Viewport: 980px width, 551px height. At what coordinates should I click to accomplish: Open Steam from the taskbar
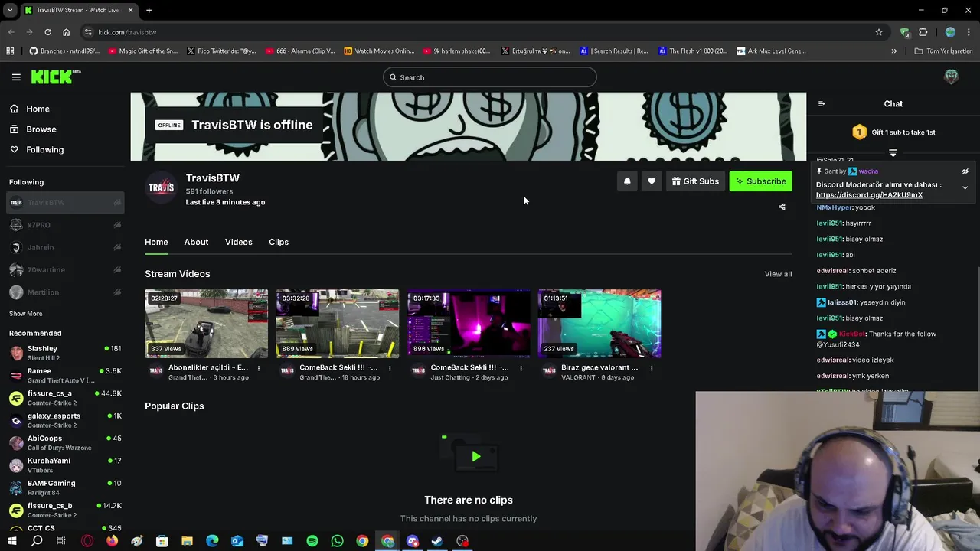tap(437, 541)
